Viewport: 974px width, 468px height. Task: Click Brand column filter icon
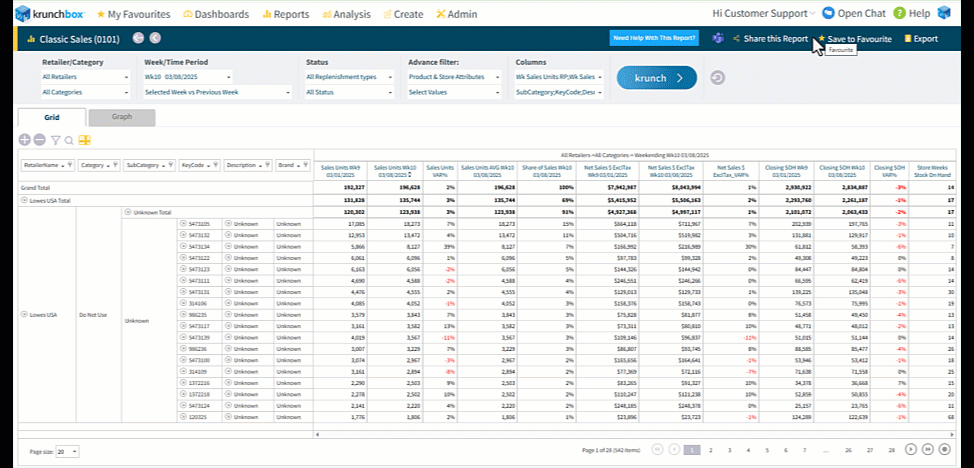tap(305, 165)
